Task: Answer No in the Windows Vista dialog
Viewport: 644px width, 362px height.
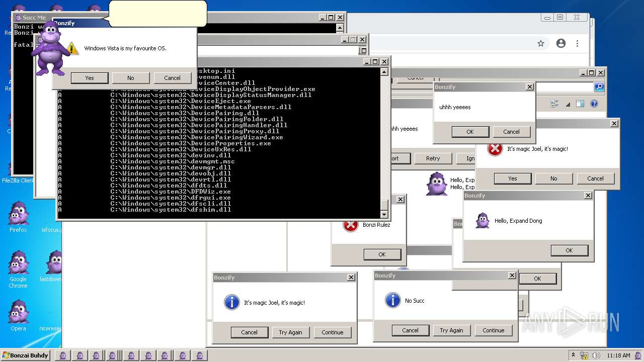Action: point(131,78)
